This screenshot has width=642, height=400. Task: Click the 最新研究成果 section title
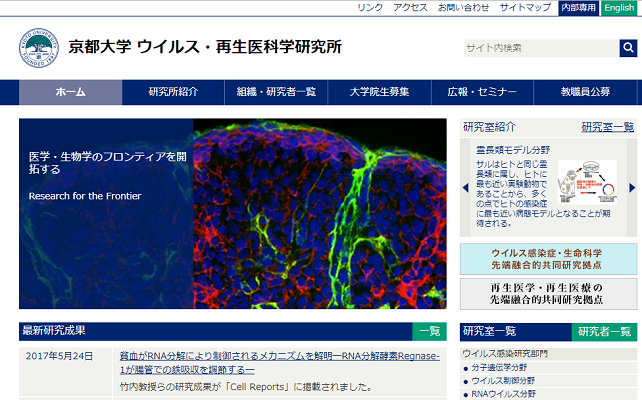(54, 331)
